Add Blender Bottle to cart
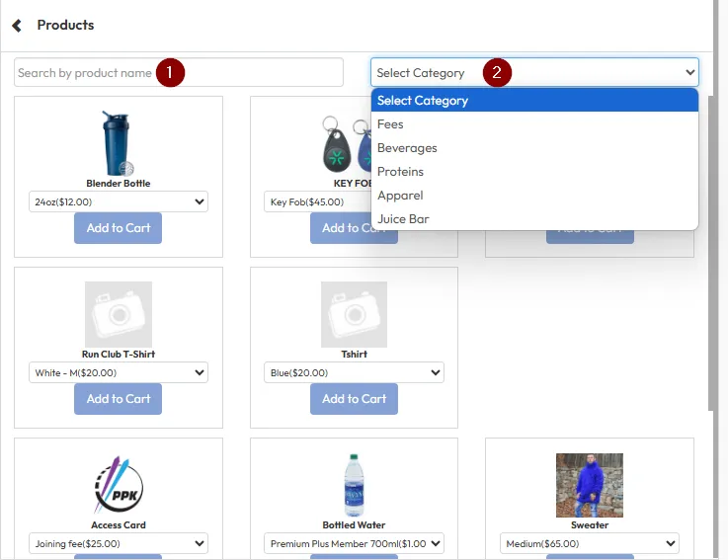This screenshot has height=560, width=728. (x=119, y=228)
